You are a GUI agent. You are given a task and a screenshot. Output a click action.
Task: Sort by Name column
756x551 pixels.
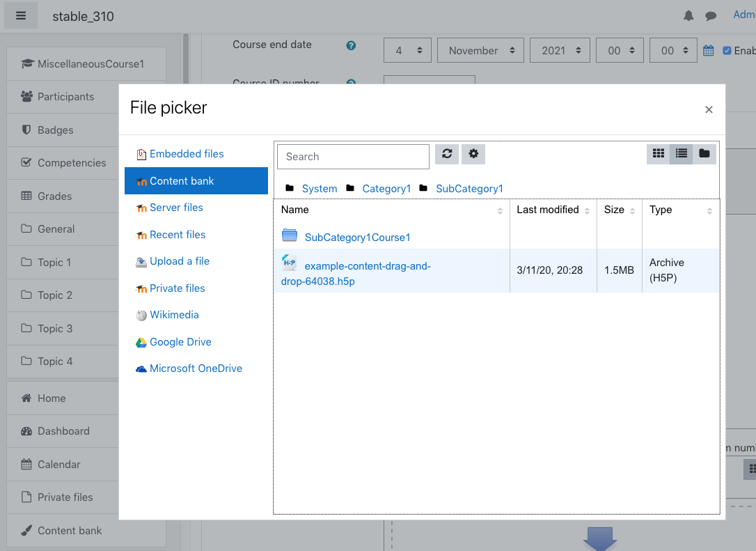click(x=391, y=210)
